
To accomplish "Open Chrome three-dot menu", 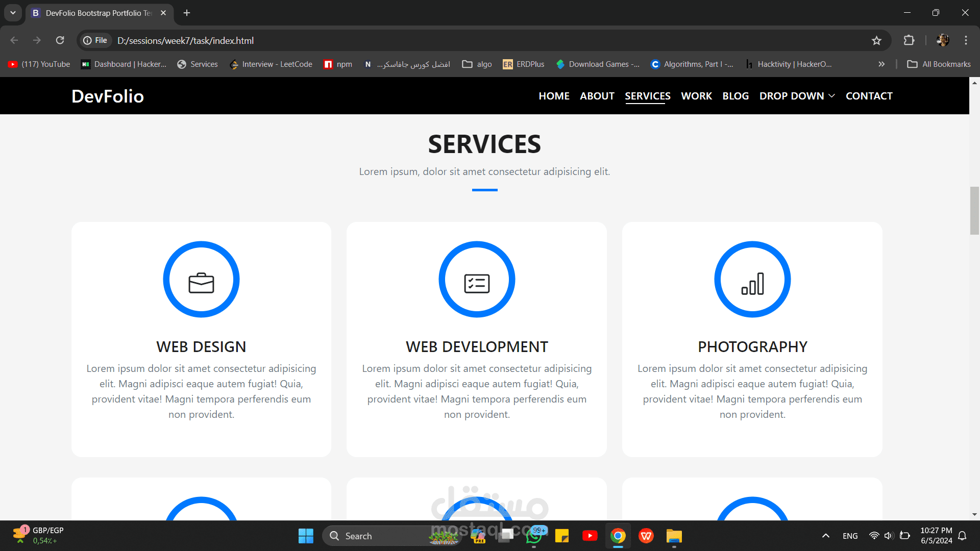I will tap(966, 40).
